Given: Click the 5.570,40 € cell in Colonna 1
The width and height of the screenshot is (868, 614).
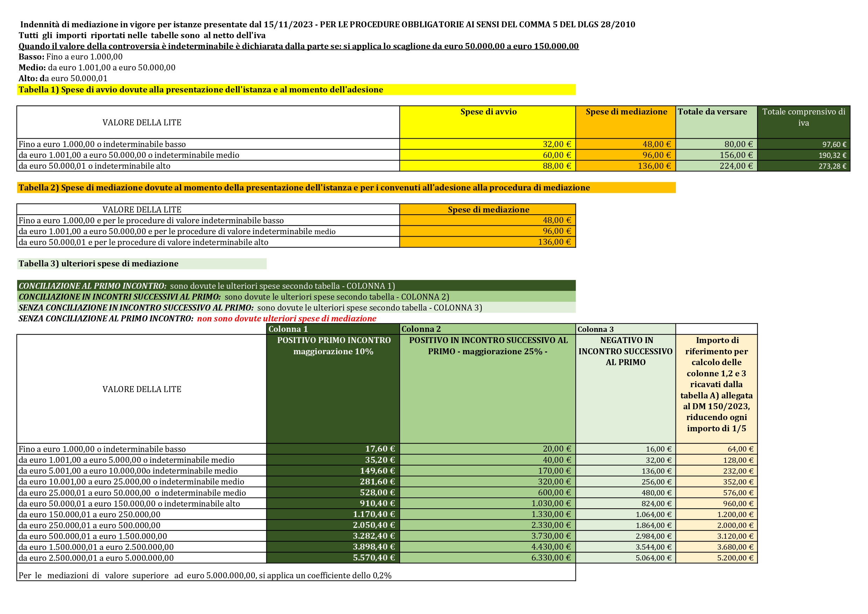Looking at the screenshot, I should [x=334, y=558].
